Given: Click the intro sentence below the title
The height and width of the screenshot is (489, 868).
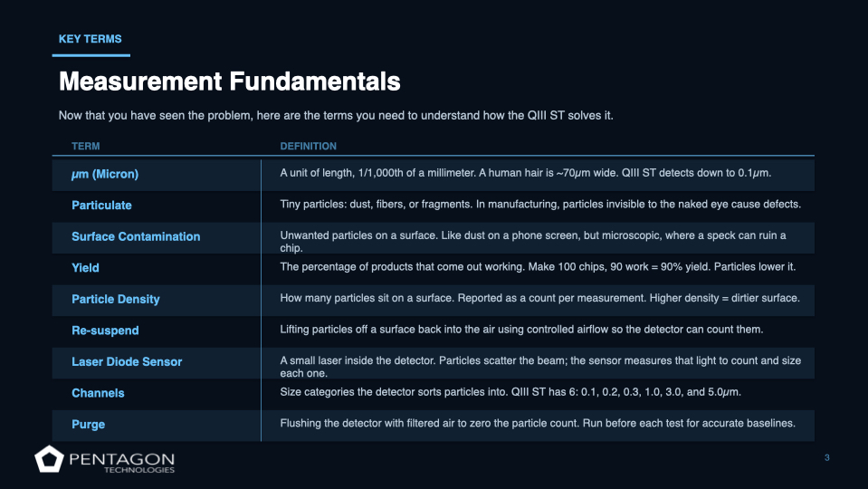Looking at the screenshot, I should (x=337, y=115).
